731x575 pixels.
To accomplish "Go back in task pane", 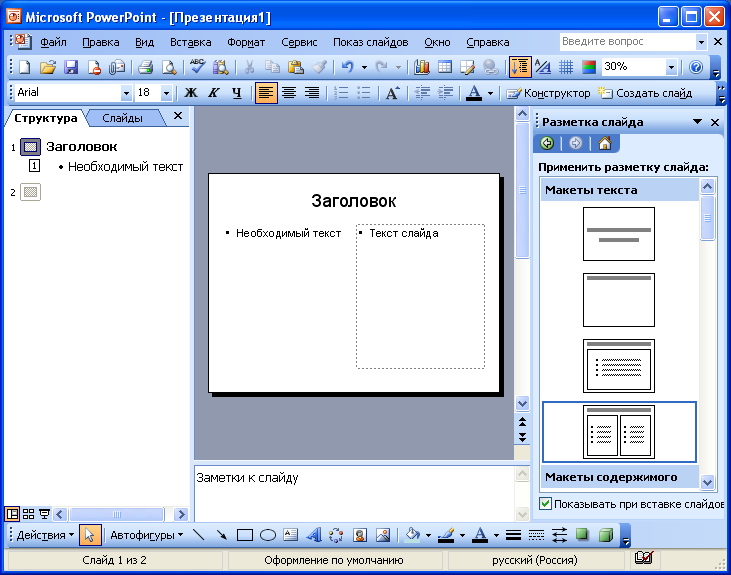I will (x=547, y=143).
